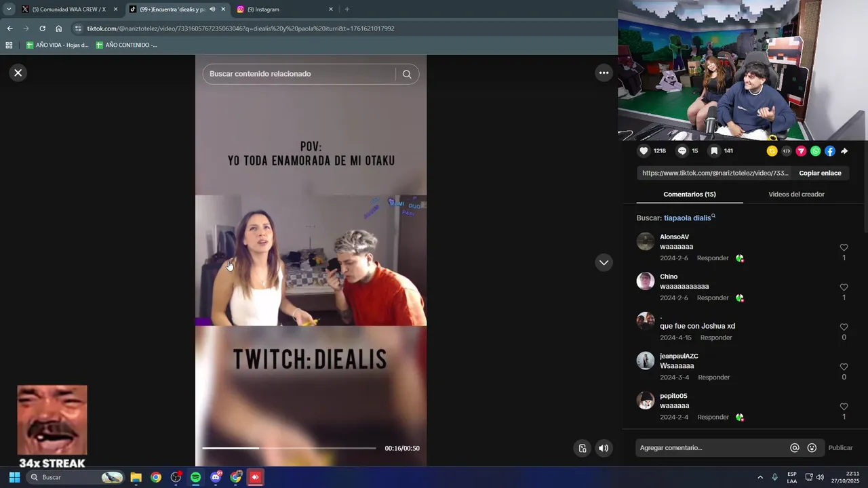Screen dimensions: 868x488
Task: Click the taskbar Buscar search box
Action: 75,477
